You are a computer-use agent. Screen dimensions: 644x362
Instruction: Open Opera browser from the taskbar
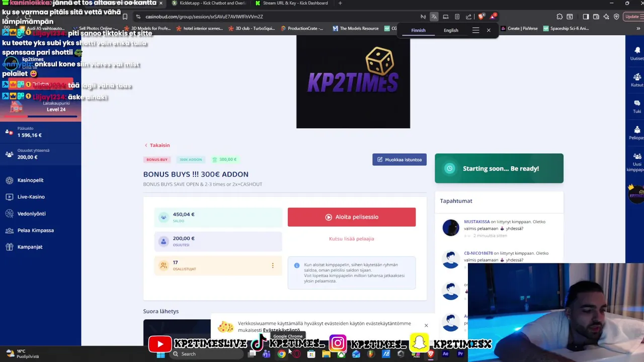[x=297, y=354]
